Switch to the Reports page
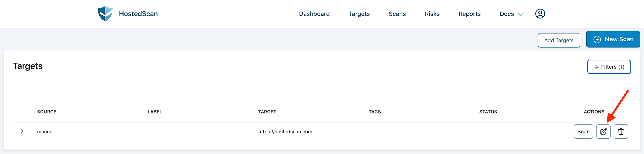 [x=469, y=14]
